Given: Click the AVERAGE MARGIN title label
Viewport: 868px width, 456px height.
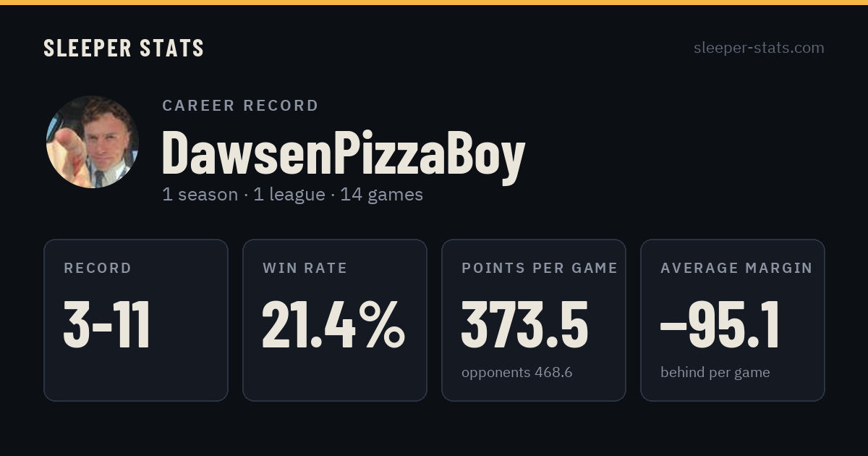Looking at the screenshot, I should click(x=736, y=269).
